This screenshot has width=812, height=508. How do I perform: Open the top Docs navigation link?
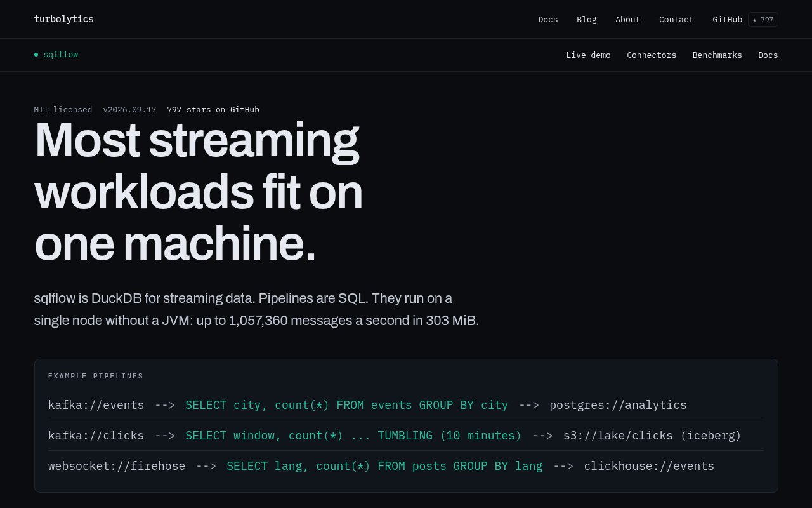(548, 20)
